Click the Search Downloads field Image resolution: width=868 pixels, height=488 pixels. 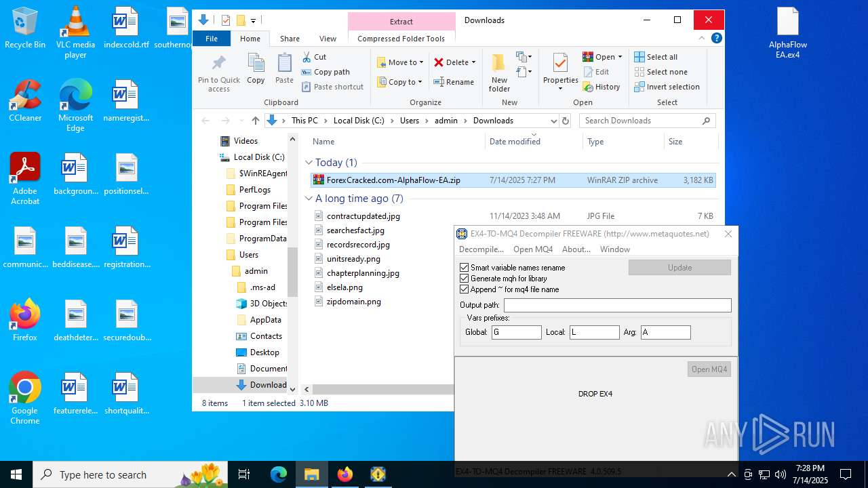pyautogui.click(x=647, y=121)
